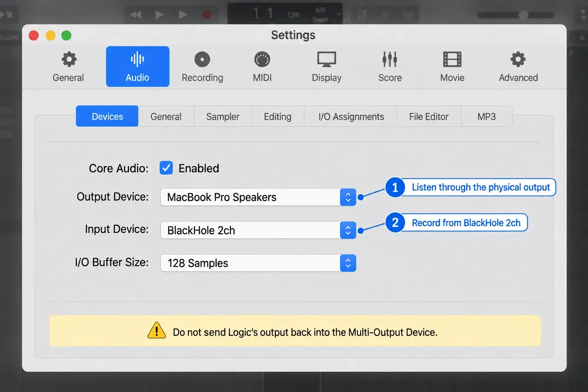Open the Movie settings pane
The width and height of the screenshot is (588, 392).
click(x=452, y=67)
